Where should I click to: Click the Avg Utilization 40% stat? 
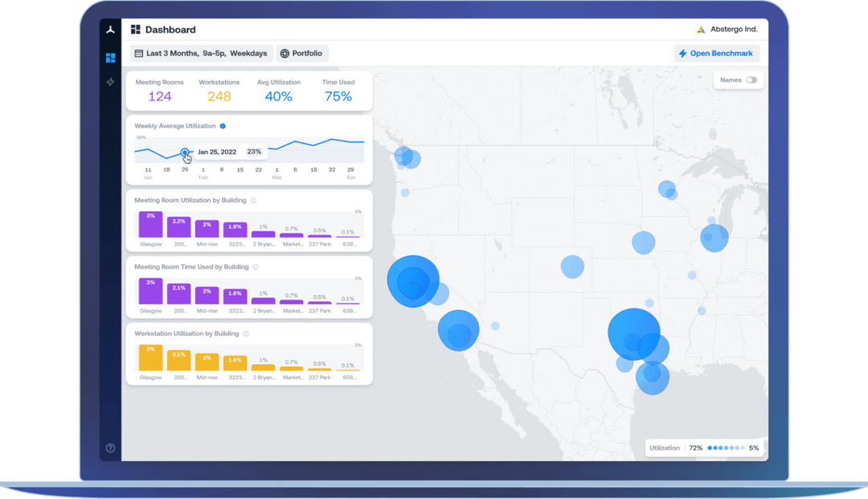pyautogui.click(x=277, y=88)
